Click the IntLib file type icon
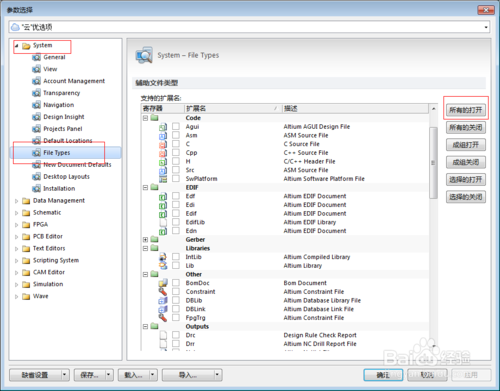The width and height of the screenshot is (500, 391). (x=163, y=257)
